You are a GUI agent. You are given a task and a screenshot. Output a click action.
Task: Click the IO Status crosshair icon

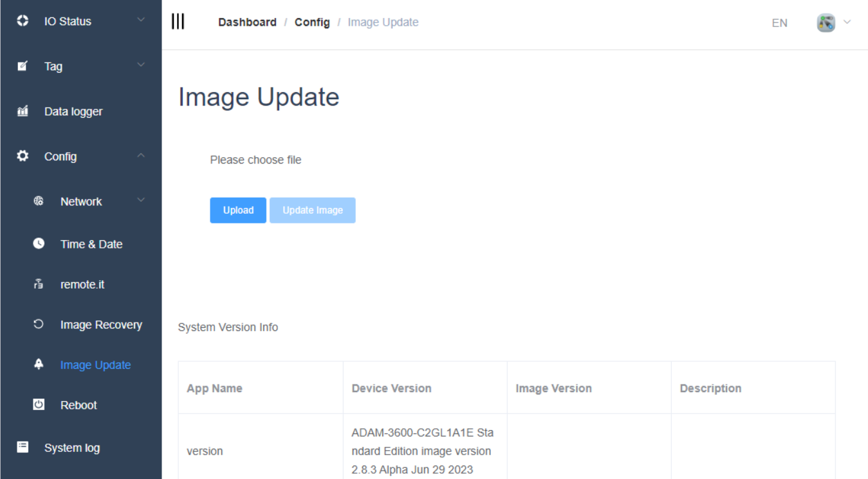coord(23,21)
